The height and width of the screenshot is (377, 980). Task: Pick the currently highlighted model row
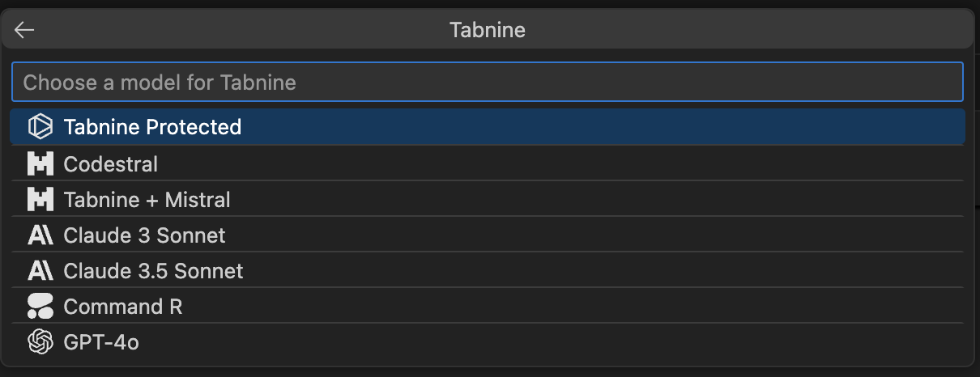click(x=487, y=127)
